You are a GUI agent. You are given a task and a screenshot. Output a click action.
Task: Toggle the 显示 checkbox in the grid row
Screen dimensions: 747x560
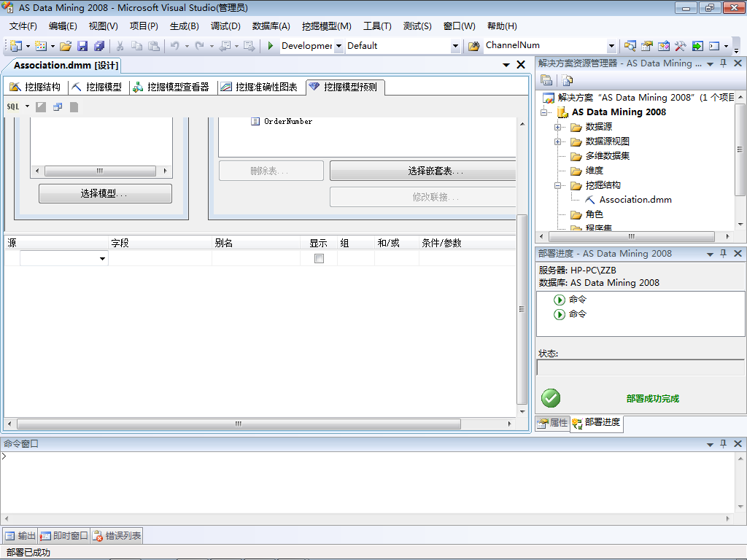coord(320,259)
